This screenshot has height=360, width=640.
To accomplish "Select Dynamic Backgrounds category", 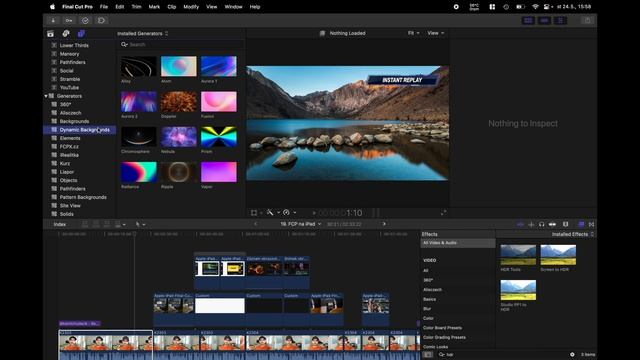I will (x=80, y=130).
